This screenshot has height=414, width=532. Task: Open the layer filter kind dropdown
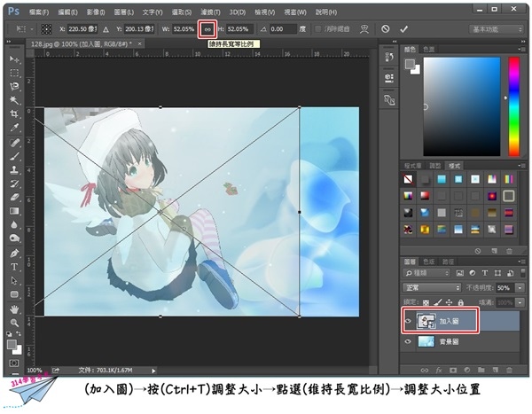coord(426,273)
